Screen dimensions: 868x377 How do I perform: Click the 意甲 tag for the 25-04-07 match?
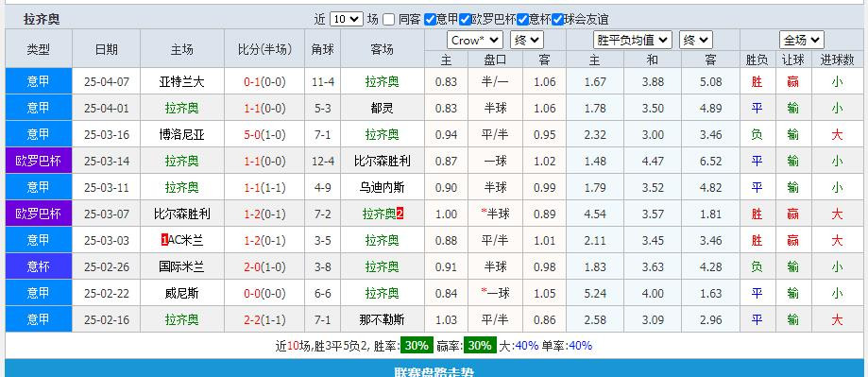tap(39, 81)
